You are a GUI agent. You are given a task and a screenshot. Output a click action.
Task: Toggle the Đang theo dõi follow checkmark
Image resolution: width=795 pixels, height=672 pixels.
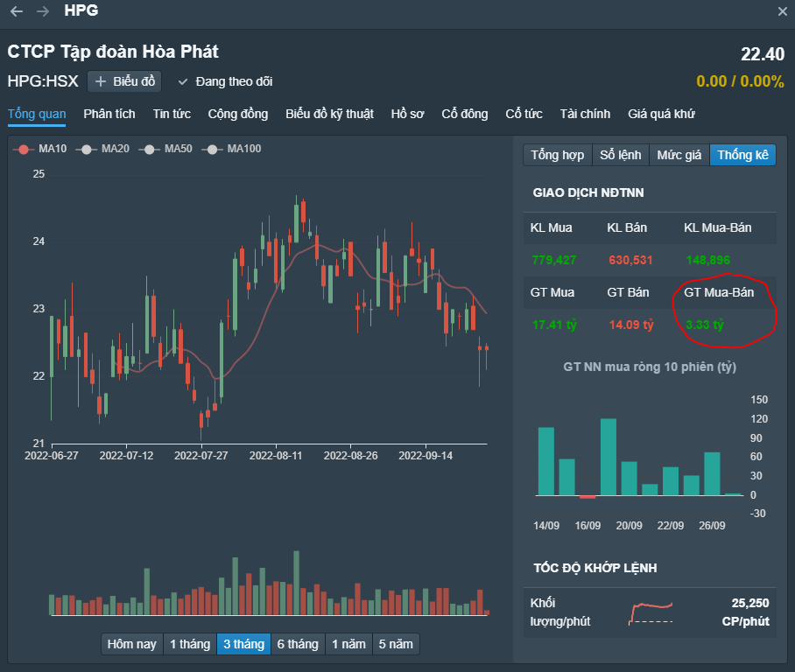[183, 81]
